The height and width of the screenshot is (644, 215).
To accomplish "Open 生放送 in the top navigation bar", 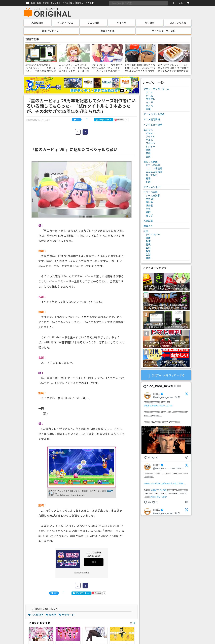I will (x=46, y=3).
